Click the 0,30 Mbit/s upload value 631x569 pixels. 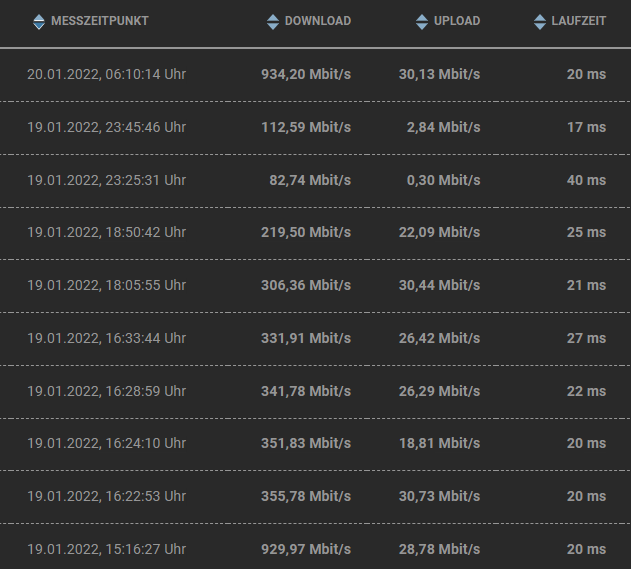tap(444, 180)
